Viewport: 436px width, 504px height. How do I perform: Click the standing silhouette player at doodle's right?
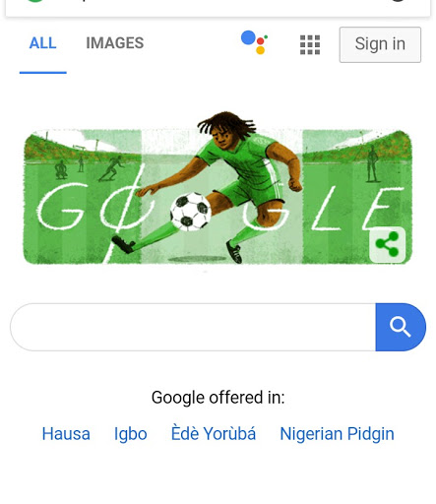(x=372, y=163)
